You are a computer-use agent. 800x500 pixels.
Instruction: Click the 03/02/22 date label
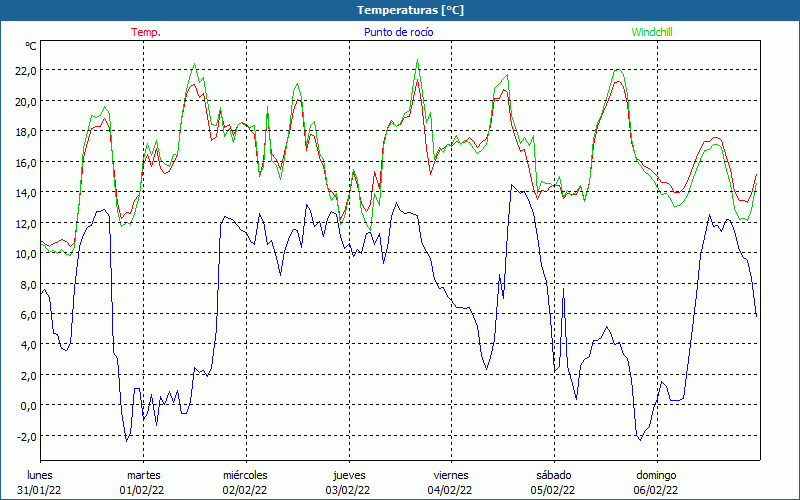coord(348,490)
